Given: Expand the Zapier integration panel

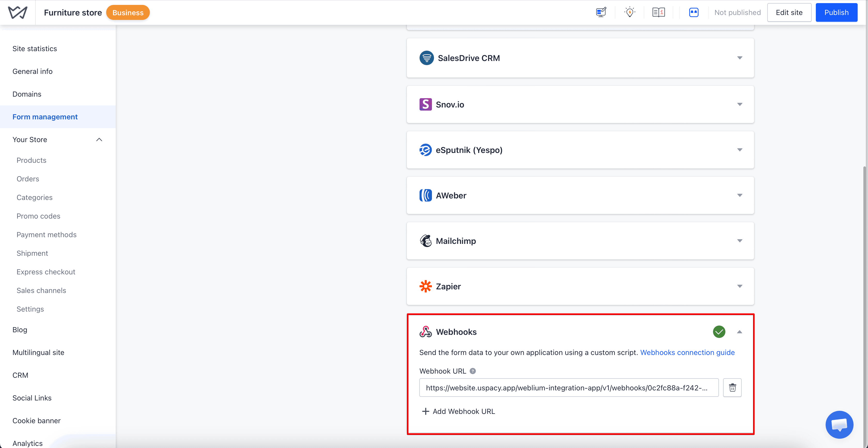Looking at the screenshot, I should click(740, 287).
